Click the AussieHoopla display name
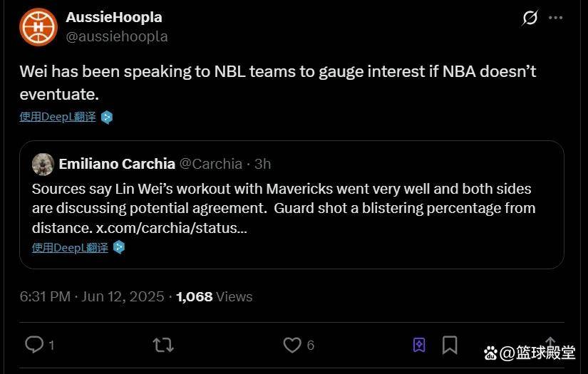Viewport: 588px width, 374px height. (113, 17)
